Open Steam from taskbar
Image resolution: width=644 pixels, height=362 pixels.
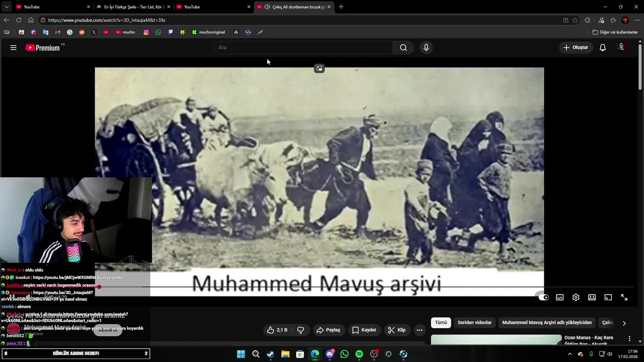(x=271, y=354)
